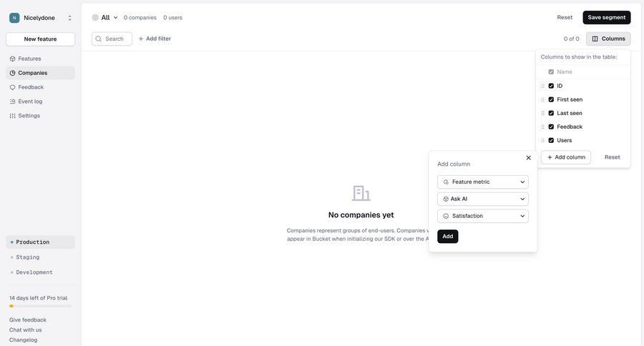Click the Feedback chat icon in sidebar

pyautogui.click(x=12, y=87)
